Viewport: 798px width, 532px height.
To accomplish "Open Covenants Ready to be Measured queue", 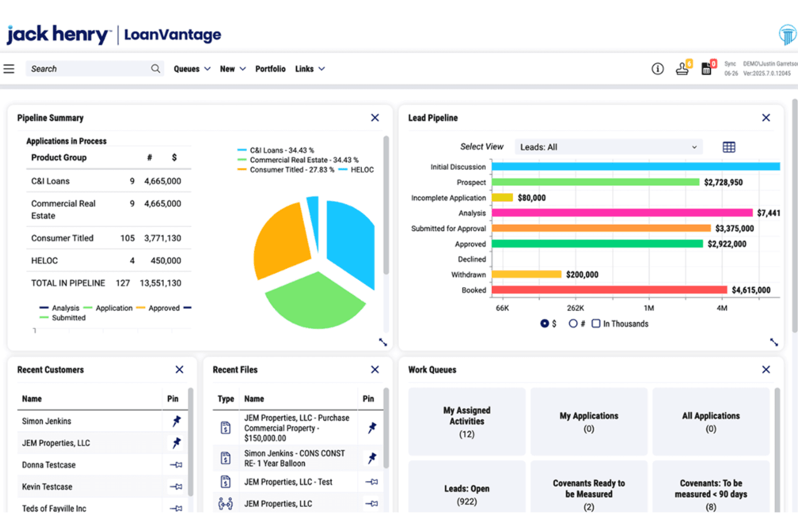I will (589, 487).
